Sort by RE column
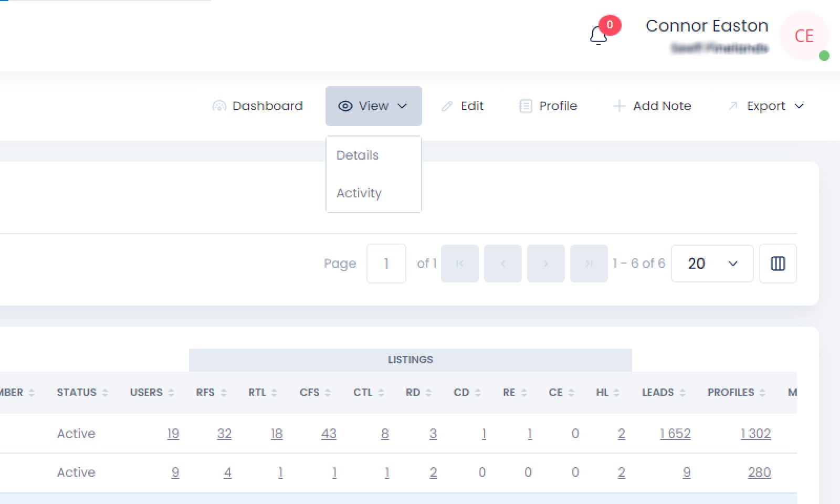 (514, 393)
